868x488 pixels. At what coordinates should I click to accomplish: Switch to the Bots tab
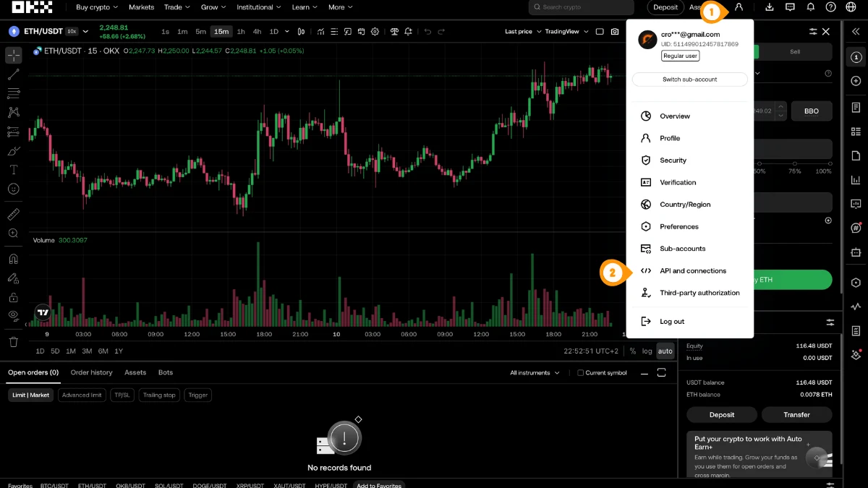point(166,373)
